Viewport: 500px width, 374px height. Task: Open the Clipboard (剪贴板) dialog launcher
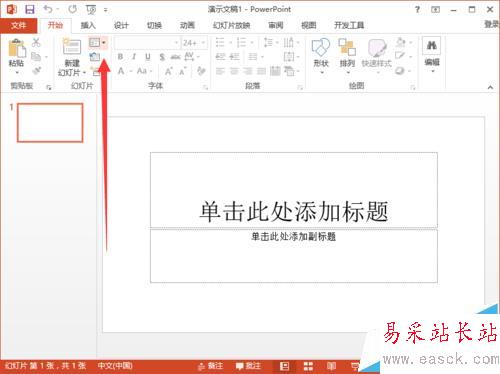[x=49, y=87]
